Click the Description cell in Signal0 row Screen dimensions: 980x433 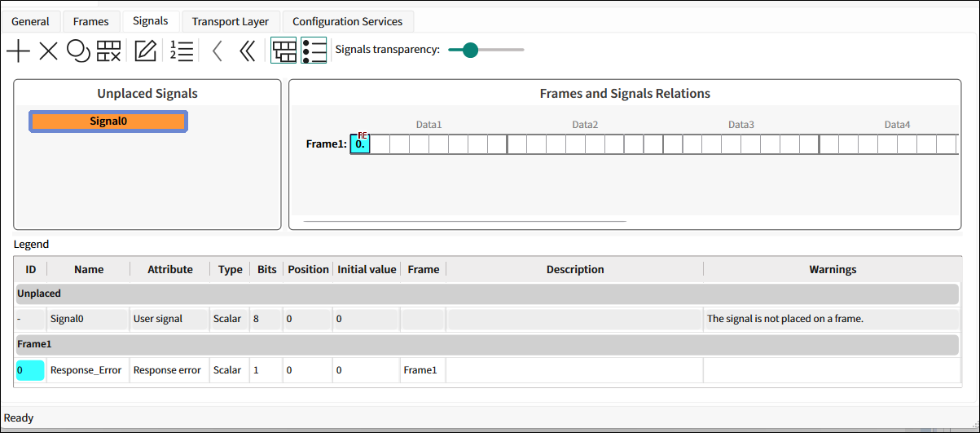[x=575, y=319]
